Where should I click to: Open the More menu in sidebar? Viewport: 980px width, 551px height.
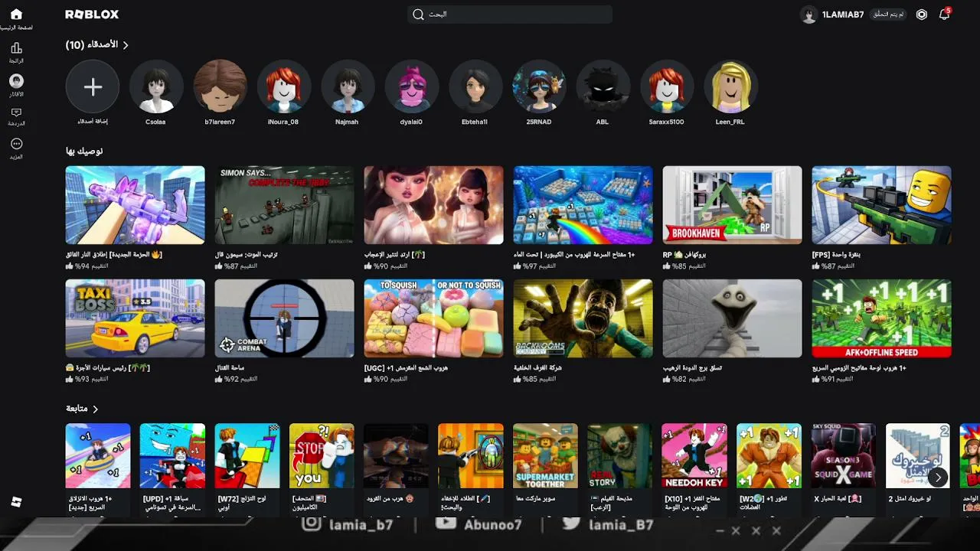coord(16,144)
